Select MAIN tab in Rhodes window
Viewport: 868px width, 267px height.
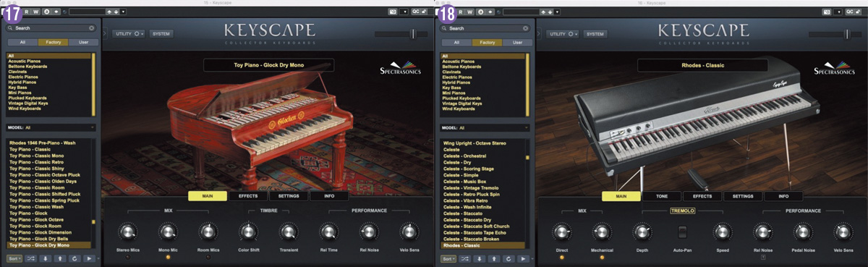621,196
